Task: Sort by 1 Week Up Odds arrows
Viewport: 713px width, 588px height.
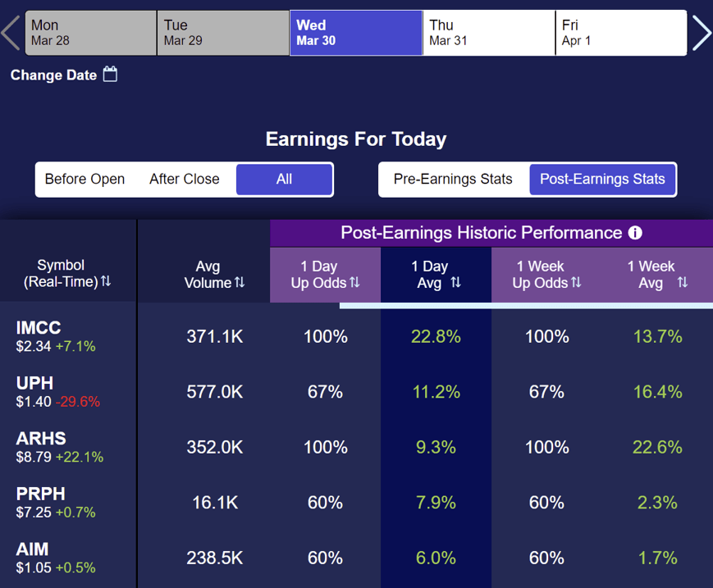Action: [x=576, y=283]
